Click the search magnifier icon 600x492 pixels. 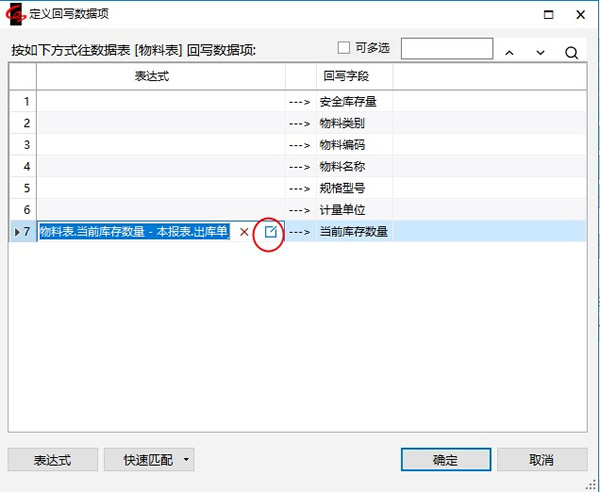click(572, 52)
